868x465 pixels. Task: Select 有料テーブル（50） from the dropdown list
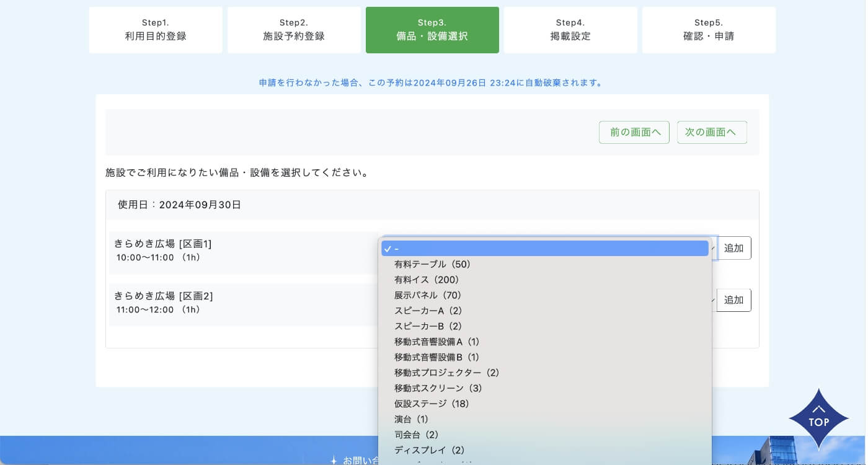pyautogui.click(x=433, y=264)
